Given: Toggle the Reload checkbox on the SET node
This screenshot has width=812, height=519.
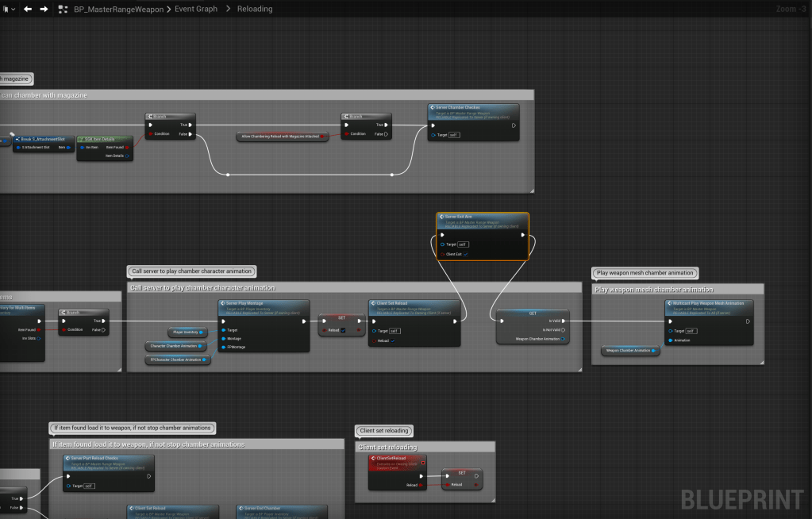Looking at the screenshot, I should 343,330.
